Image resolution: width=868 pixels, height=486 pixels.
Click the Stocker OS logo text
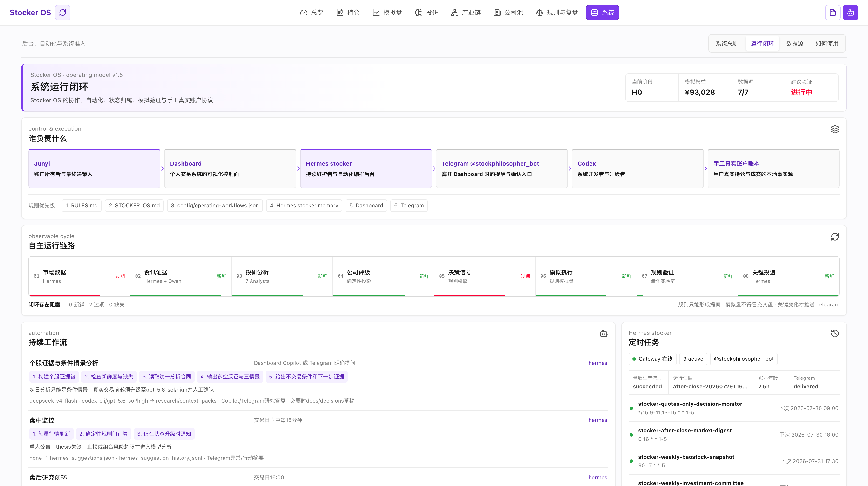pyautogui.click(x=30, y=13)
